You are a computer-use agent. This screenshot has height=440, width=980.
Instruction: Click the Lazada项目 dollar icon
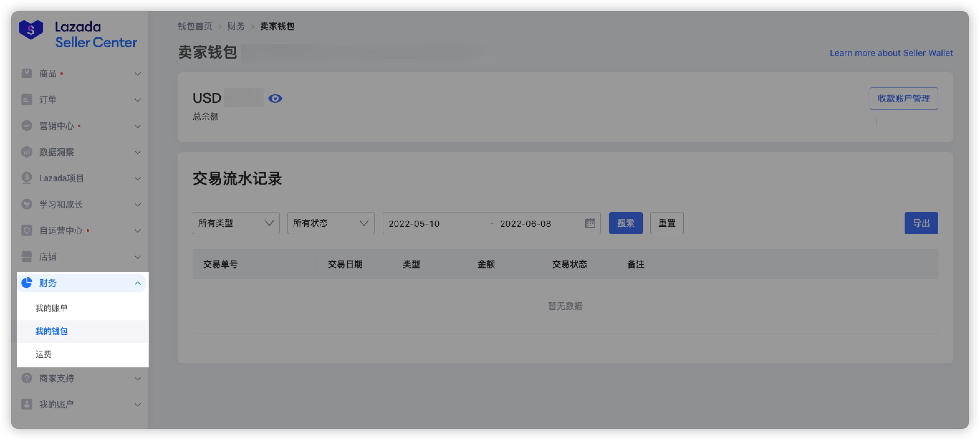pyautogui.click(x=26, y=178)
